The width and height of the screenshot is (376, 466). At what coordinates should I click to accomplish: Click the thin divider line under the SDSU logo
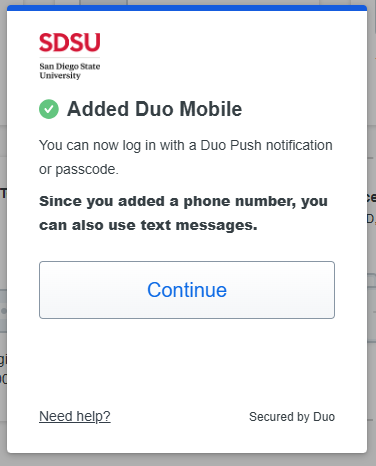point(70,57)
